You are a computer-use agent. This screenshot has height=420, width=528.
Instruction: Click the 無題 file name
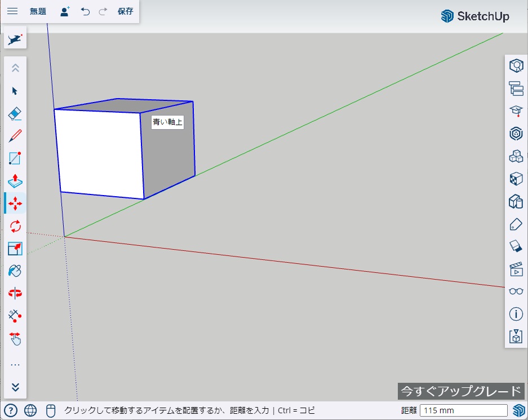click(x=38, y=11)
